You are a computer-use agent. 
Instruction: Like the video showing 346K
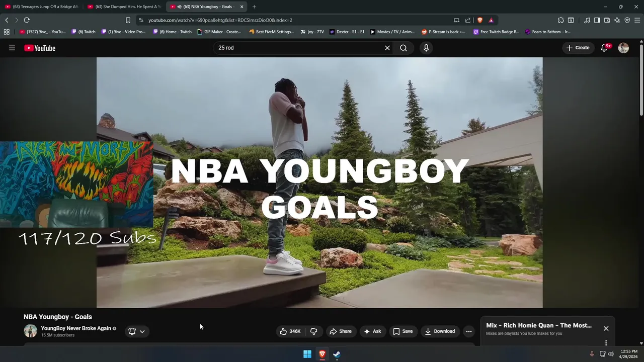[290, 331]
